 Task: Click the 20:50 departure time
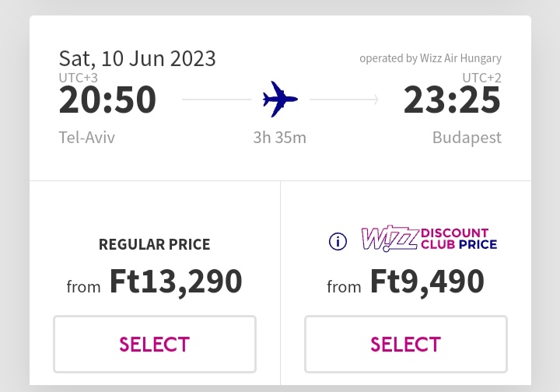click(107, 100)
